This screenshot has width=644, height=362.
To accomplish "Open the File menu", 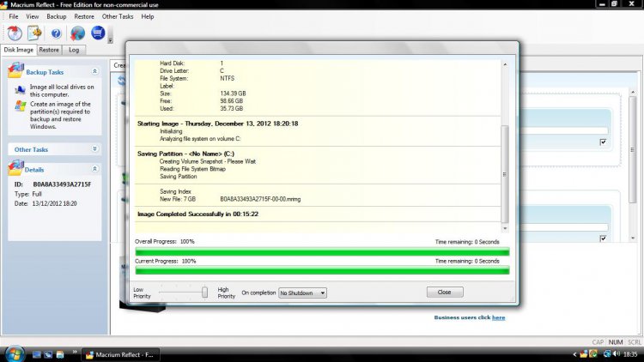I will coord(14,16).
